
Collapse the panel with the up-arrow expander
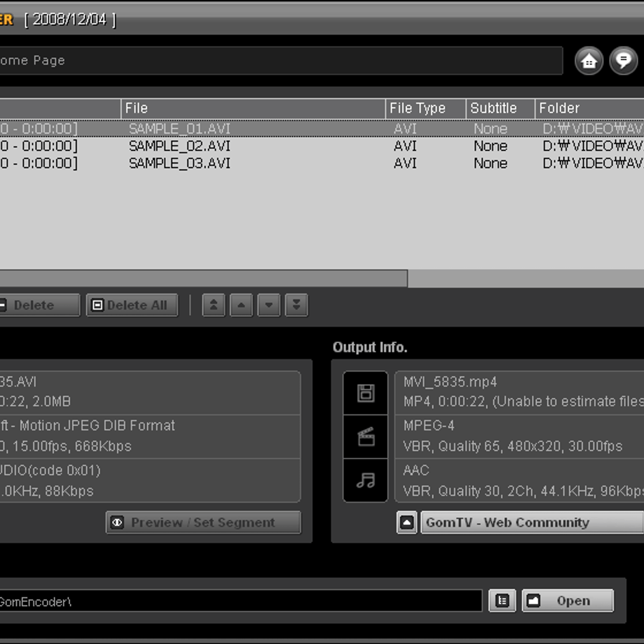407,522
